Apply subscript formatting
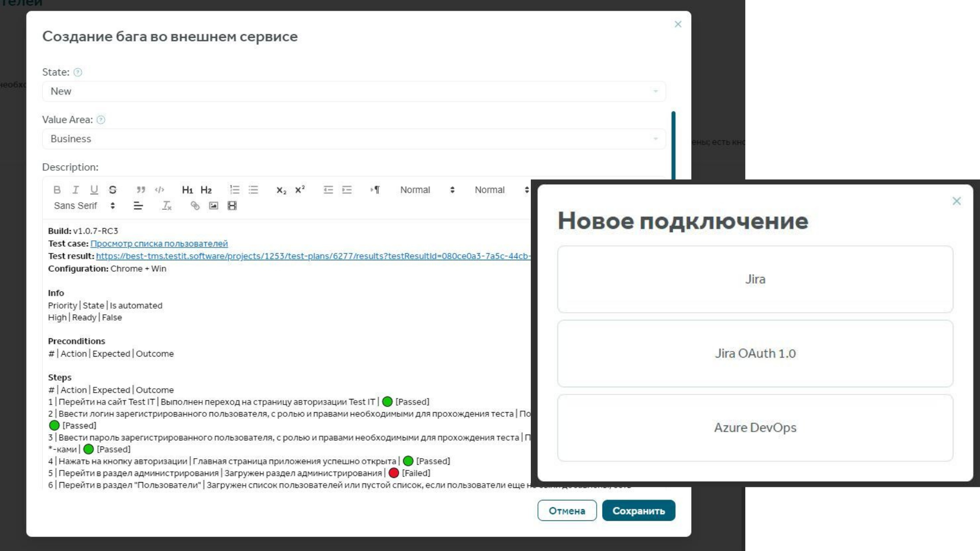This screenshot has width=980, height=551. click(x=281, y=190)
